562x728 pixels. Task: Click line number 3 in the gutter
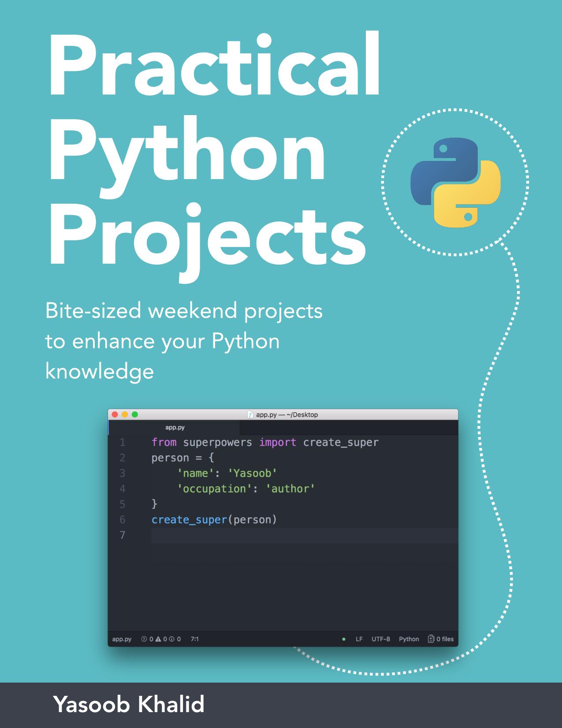click(123, 473)
